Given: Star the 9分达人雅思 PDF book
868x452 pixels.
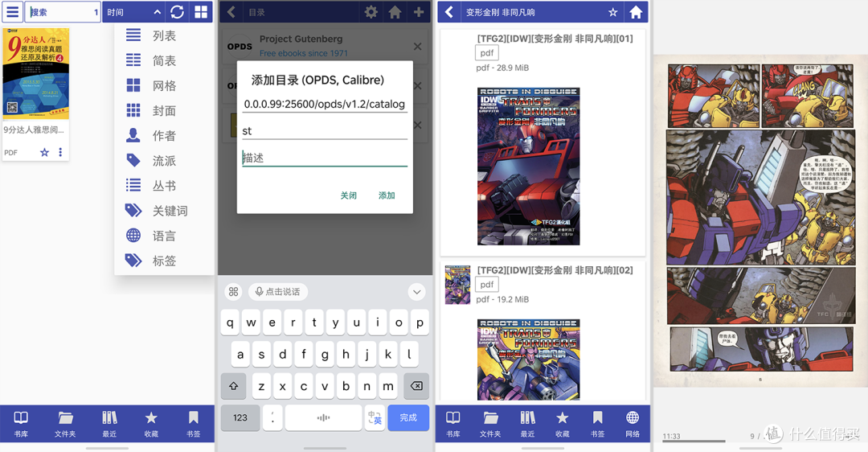Looking at the screenshot, I should coord(44,152).
